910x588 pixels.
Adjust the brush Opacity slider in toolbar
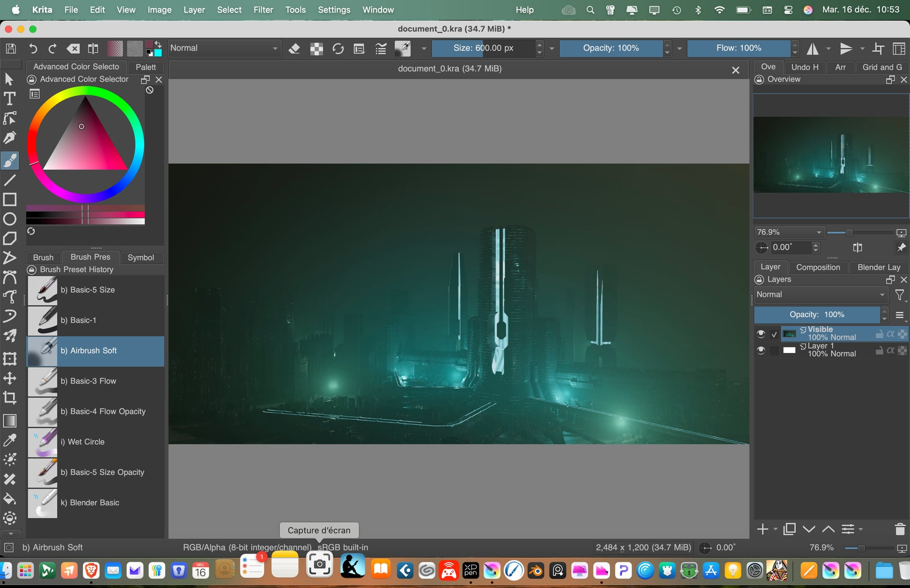[x=610, y=48]
